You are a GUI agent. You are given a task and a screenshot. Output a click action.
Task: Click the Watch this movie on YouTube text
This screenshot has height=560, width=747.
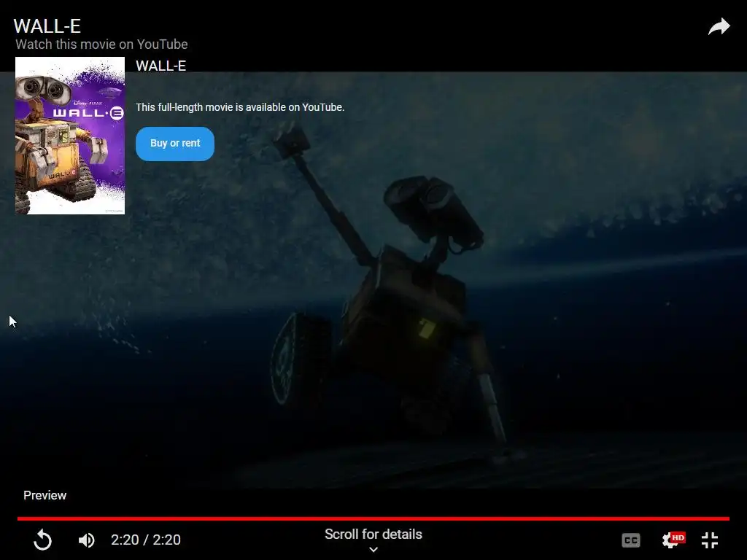[101, 44]
